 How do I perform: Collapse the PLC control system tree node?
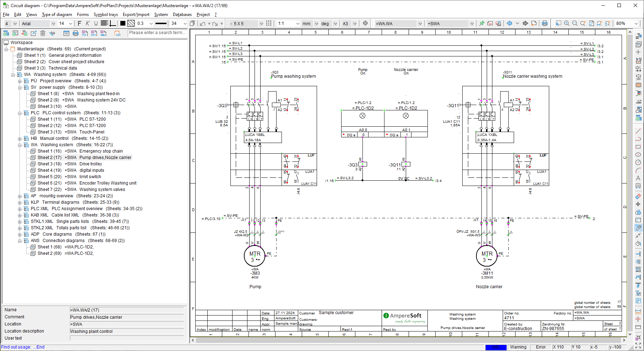tap(20, 113)
